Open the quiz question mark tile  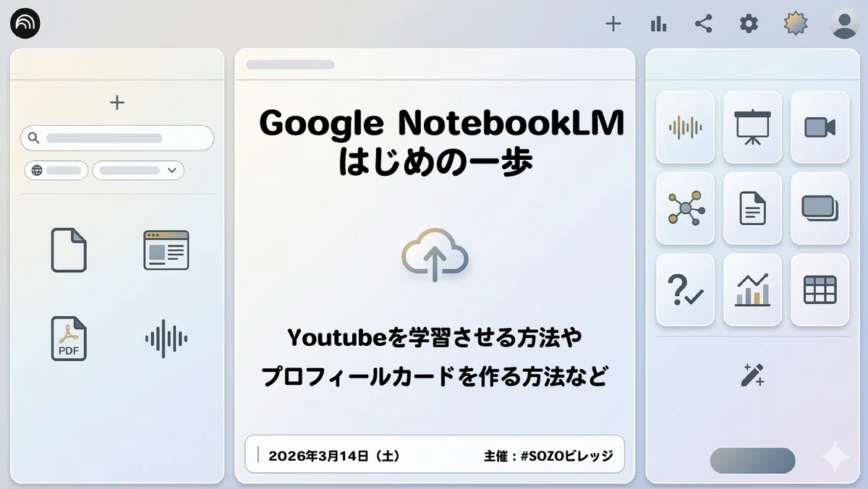pos(685,289)
